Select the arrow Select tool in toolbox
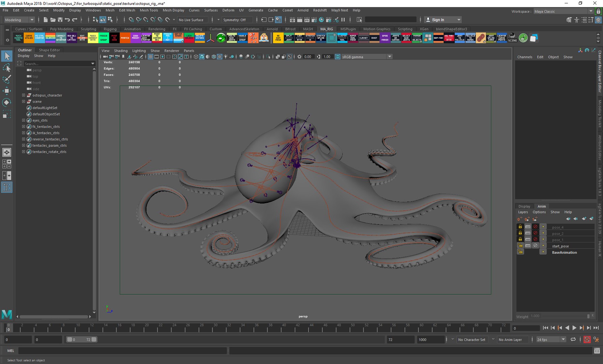This screenshot has height=364, width=603. [x=7, y=56]
